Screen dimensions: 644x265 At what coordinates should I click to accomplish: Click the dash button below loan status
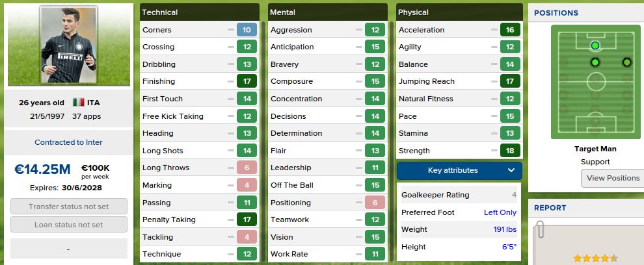tap(69, 249)
